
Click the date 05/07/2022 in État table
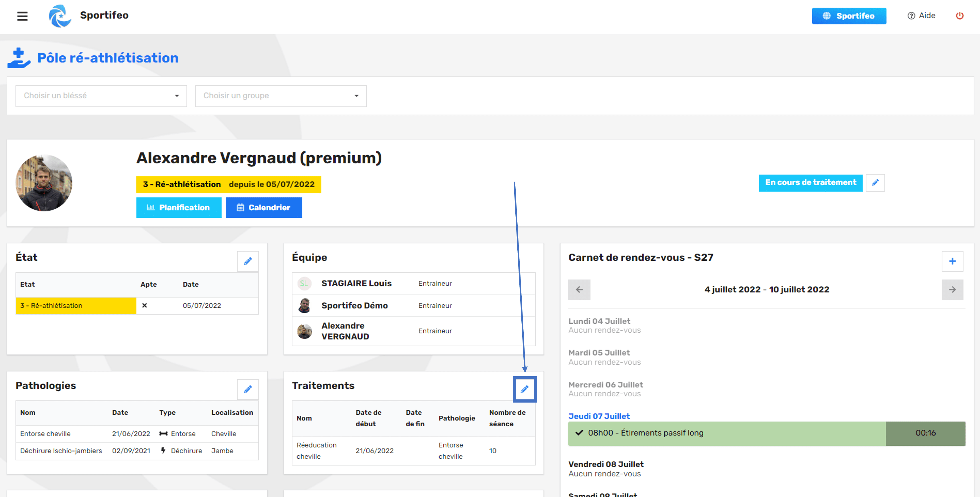click(x=202, y=306)
